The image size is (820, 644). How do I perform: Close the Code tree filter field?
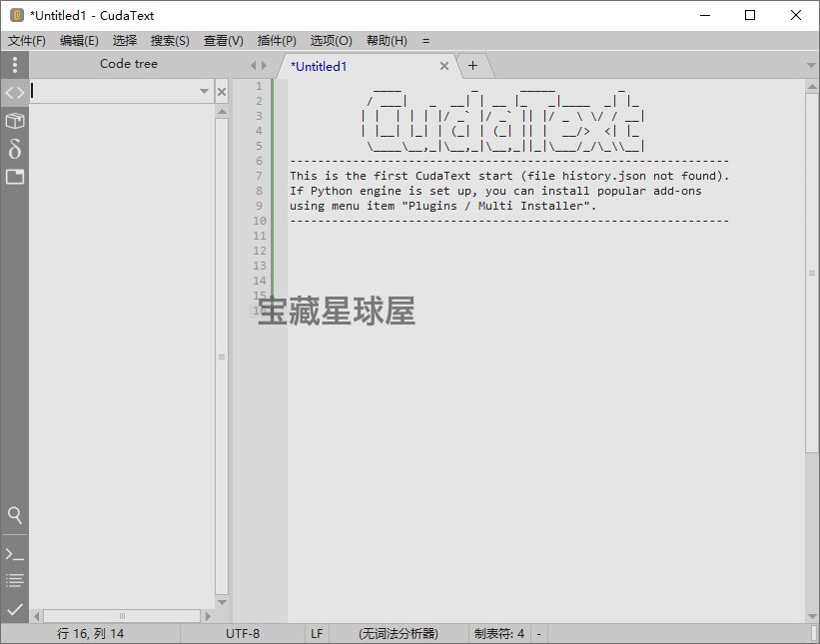[x=222, y=92]
